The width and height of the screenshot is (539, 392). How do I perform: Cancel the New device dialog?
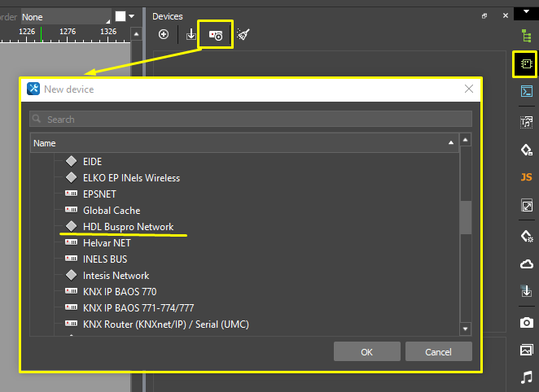(438, 352)
